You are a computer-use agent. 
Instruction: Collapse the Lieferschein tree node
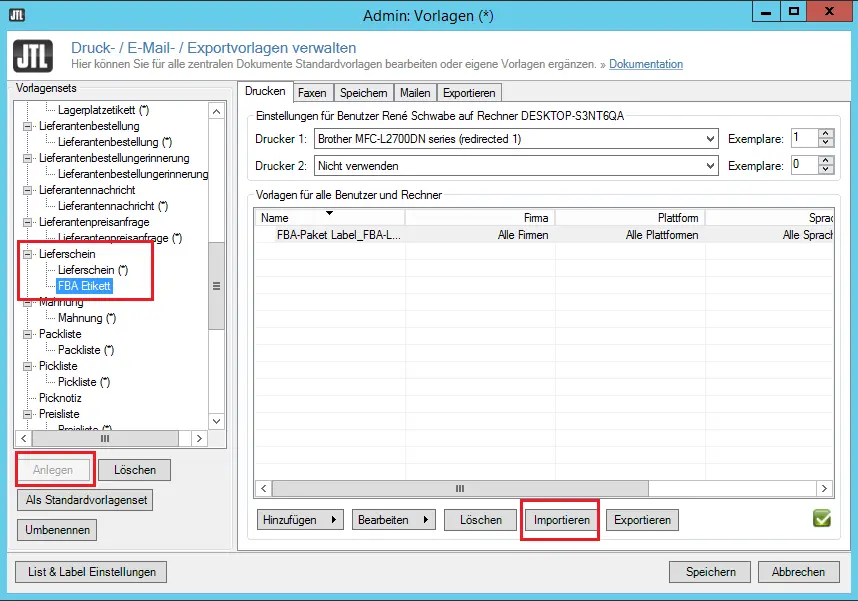pyautogui.click(x=27, y=254)
